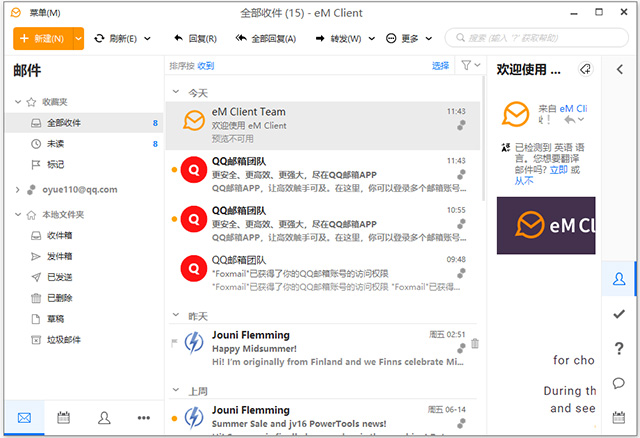
Task: Open the help question mark sidebar icon
Action: [619, 348]
